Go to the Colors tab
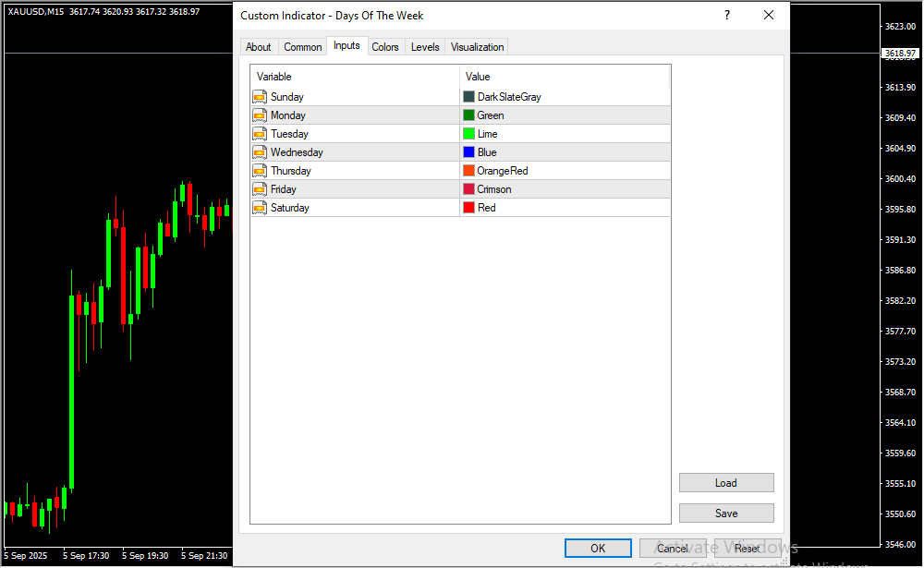The height and width of the screenshot is (568, 924). [385, 47]
